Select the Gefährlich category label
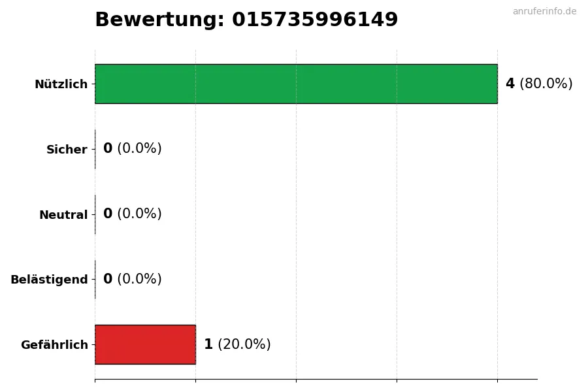The height and width of the screenshot is (392, 588). pyautogui.click(x=54, y=345)
